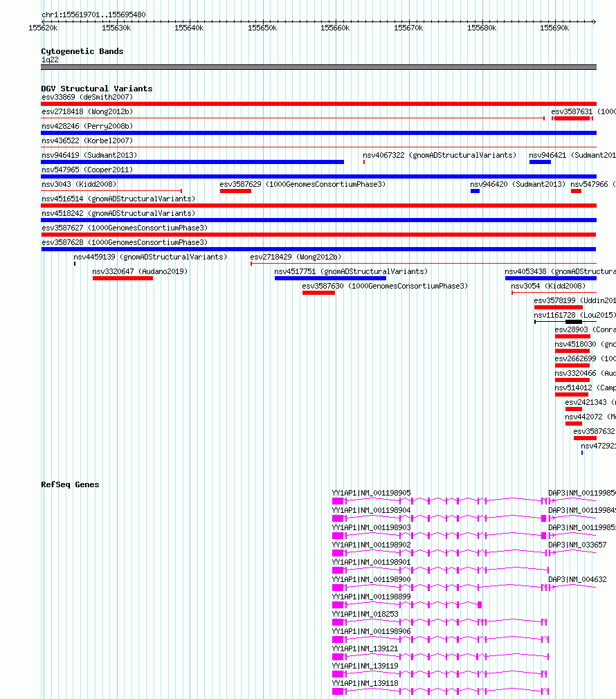Select the nsv4517751 gnomAD variant label
Viewport: 616px width, 699px height.
pos(351,271)
